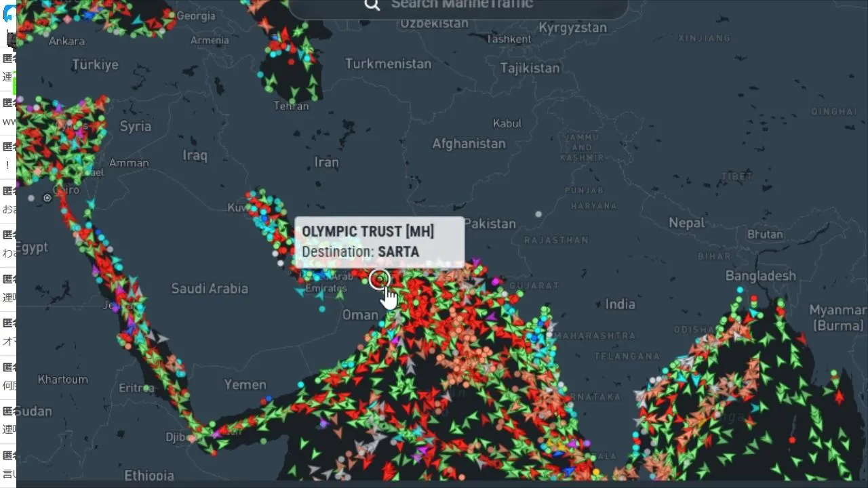Click the cyan arrow vessel west of Emirates label
868x488 pixels.
click(x=299, y=291)
